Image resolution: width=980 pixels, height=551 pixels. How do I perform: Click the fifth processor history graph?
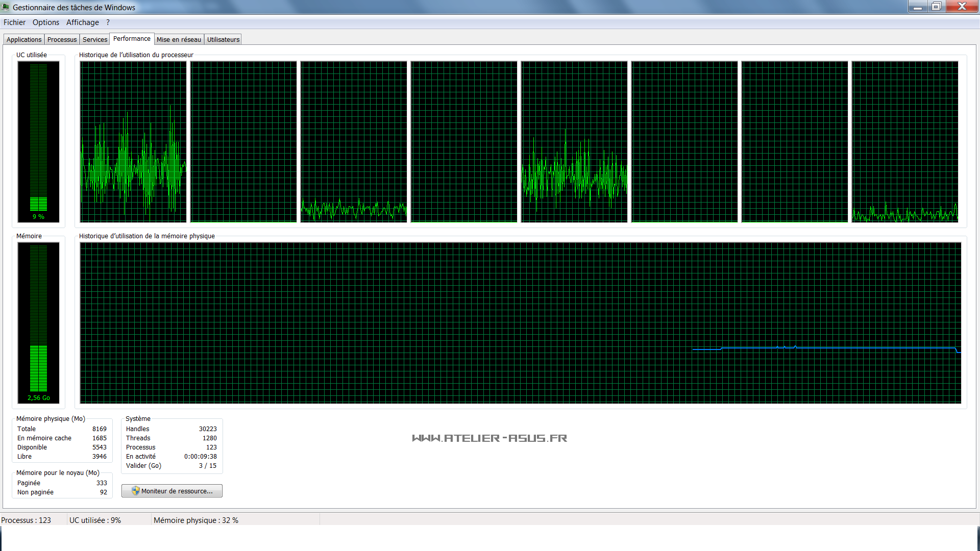click(574, 141)
